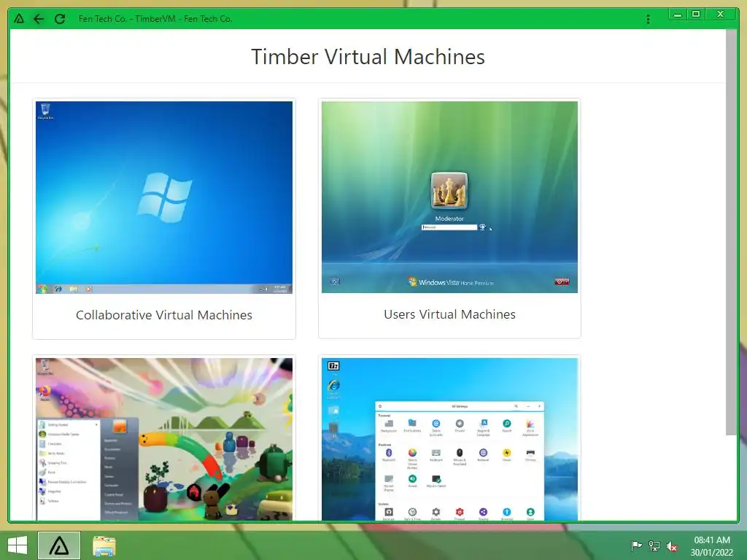747x560 pixels.
Task: Click the browser logo icon in title bar
Action: pos(18,18)
